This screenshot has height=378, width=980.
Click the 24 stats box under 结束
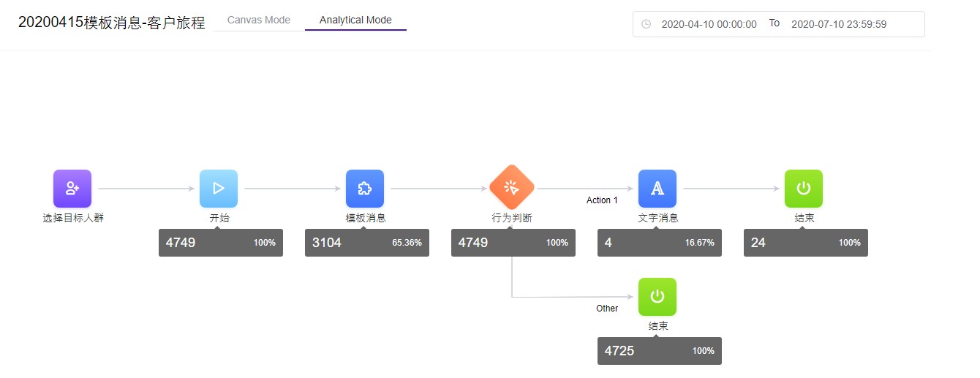point(806,243)
